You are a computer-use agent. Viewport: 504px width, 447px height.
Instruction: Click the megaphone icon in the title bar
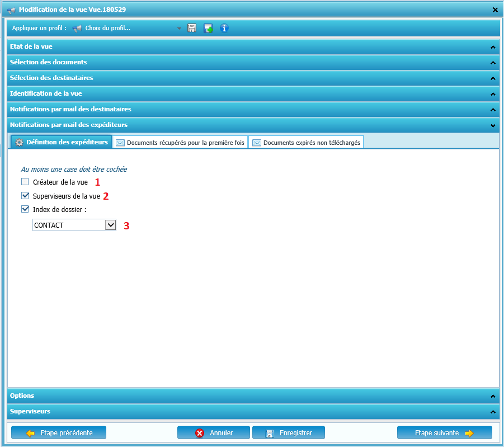11,10
